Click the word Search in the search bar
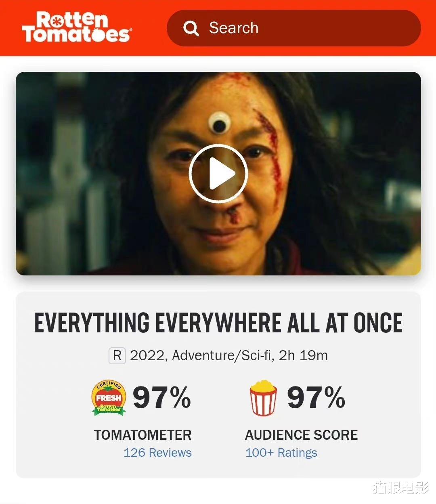This screenshot has width=436, height=504. (x=234, y=28)
